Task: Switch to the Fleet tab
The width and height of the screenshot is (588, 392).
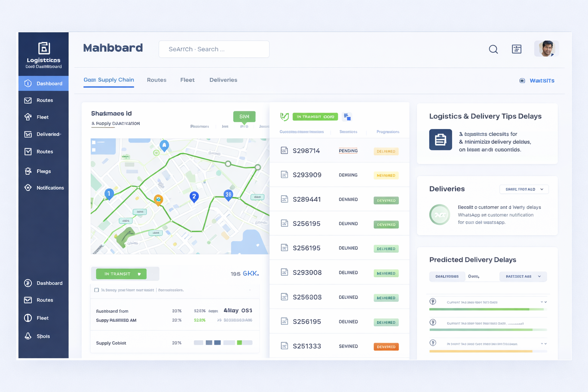Action: point(187,80)
